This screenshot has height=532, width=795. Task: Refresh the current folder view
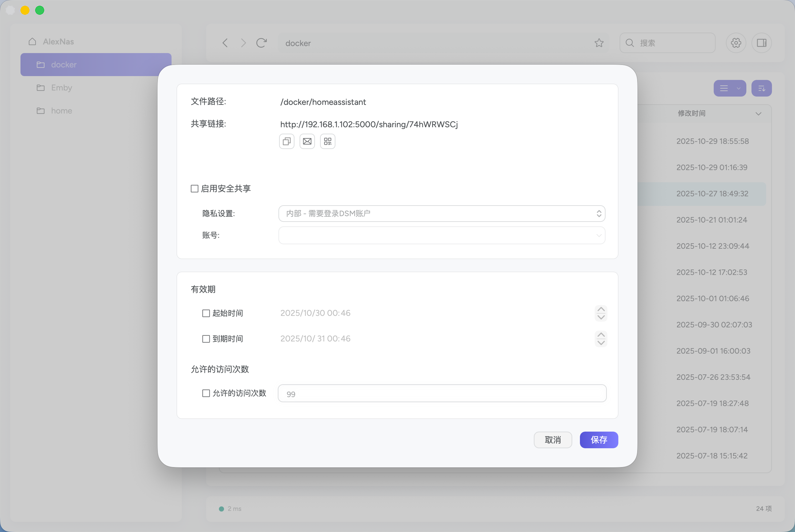(x=261, y=43)
